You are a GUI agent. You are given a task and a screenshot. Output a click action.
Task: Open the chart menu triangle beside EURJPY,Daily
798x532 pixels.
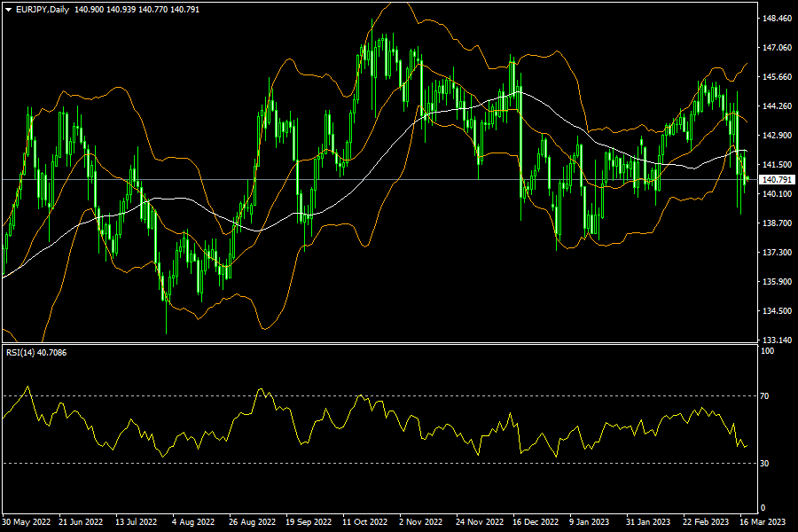(9, 10)
